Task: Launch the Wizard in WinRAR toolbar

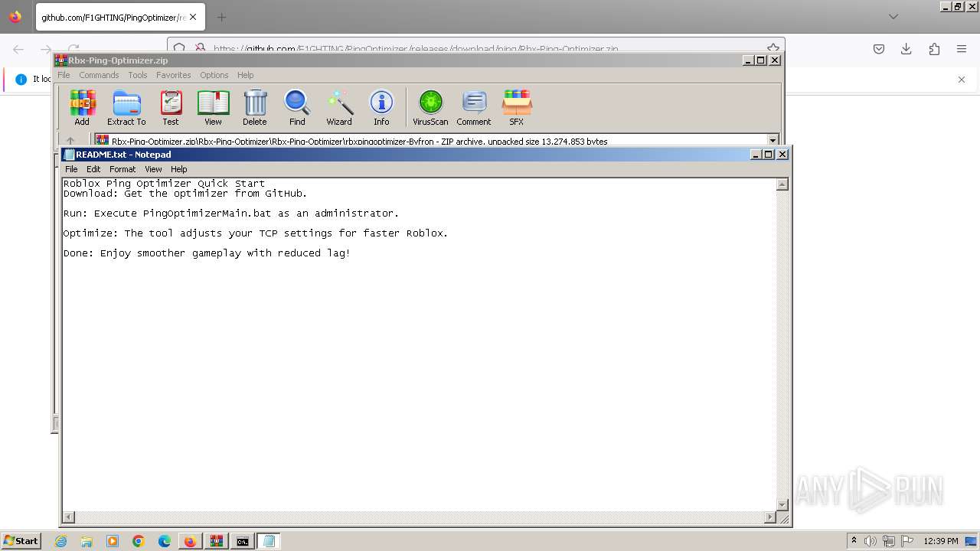Action: coord(339,107)
